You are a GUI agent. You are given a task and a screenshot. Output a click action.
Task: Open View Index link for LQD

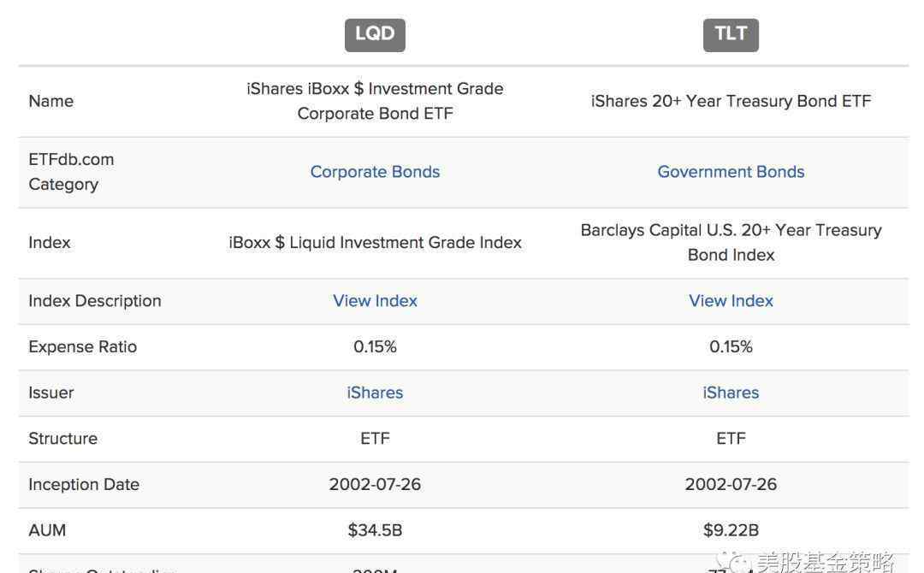375,301
